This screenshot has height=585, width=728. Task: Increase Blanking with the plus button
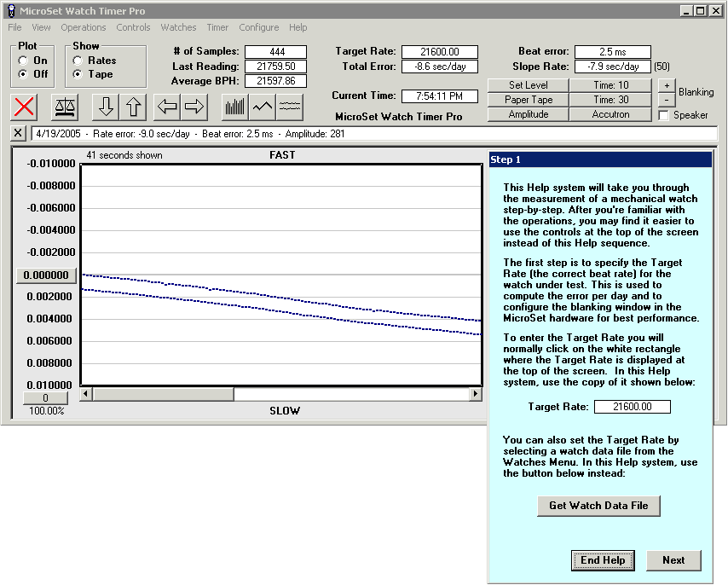[667, 86]
